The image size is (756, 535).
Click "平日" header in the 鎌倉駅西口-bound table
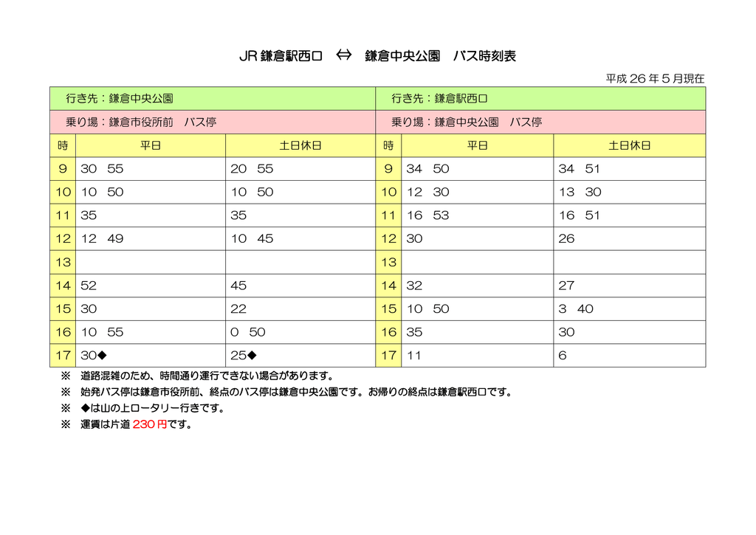click(x=478, y=145)
